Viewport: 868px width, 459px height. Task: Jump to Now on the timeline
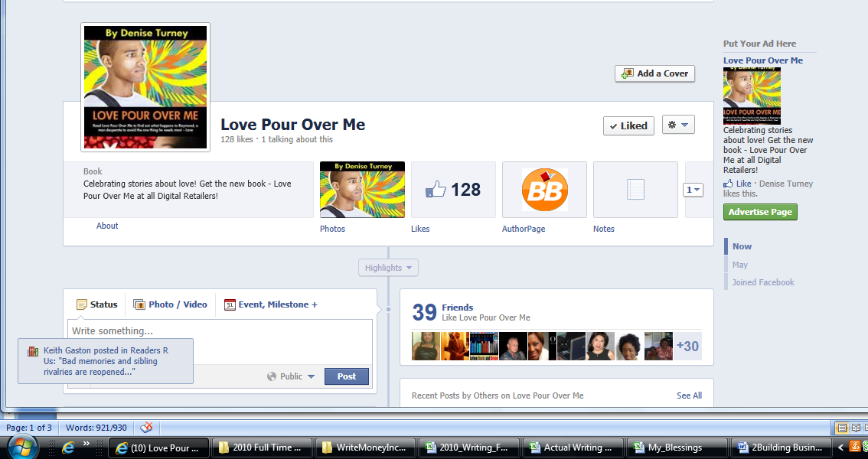coord(742,246)
